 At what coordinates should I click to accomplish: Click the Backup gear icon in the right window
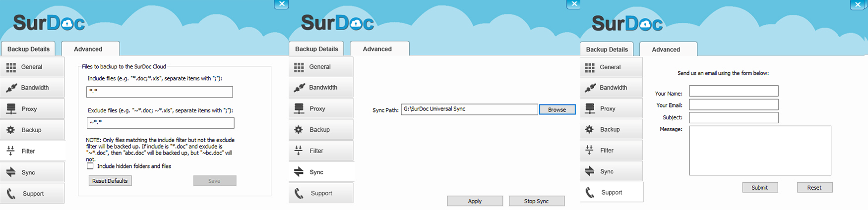(x=589, y=129)
